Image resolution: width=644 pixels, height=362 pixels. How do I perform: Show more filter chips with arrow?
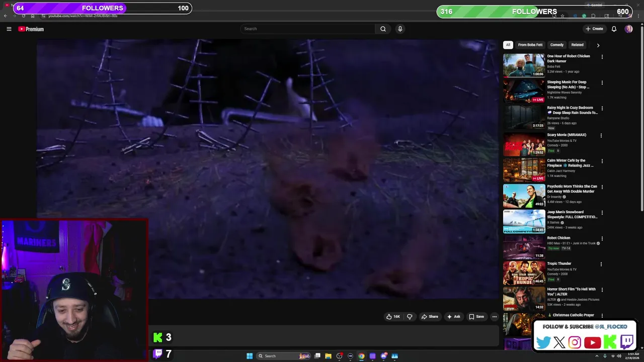(598, 45)
